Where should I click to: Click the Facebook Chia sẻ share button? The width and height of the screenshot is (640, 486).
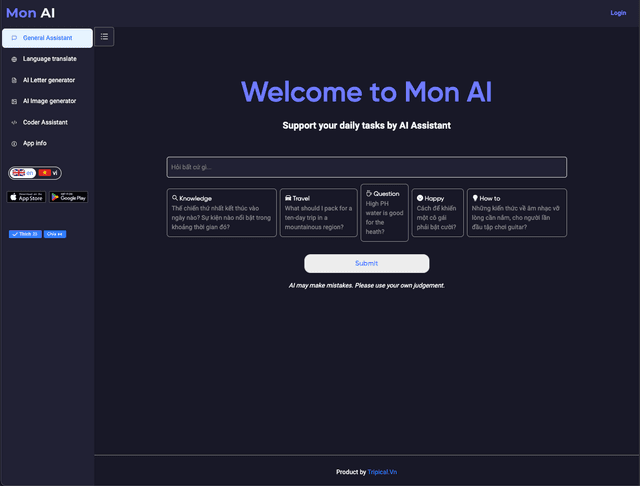(x=55, y=234)
